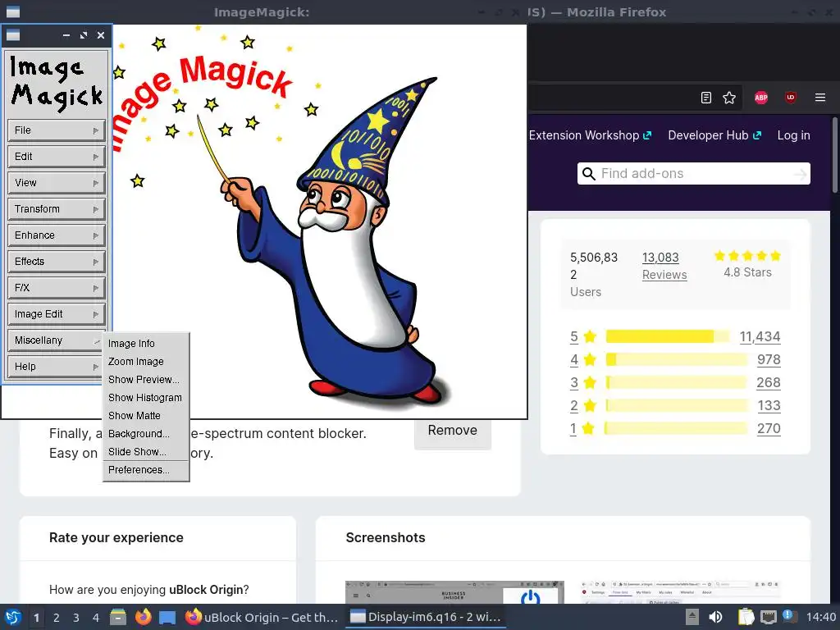Expand the Effects submenu arrow
The width and height of the screenshot is (840, 630).
96,262
